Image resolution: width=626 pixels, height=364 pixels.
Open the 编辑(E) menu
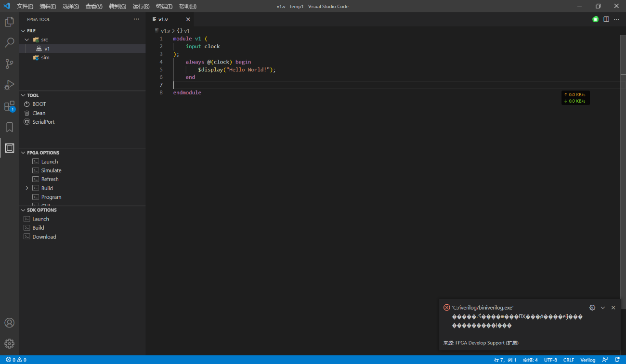tap(48, 6)
